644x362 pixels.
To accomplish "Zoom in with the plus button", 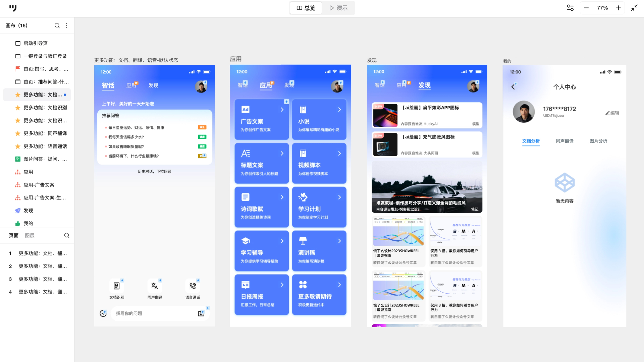I will [x=619, y=8].
